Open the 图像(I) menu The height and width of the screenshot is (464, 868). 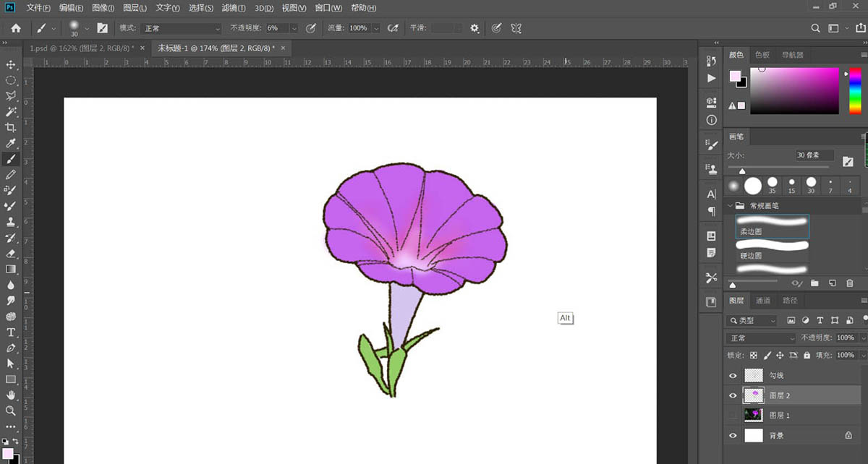click(x=103, y=8)
